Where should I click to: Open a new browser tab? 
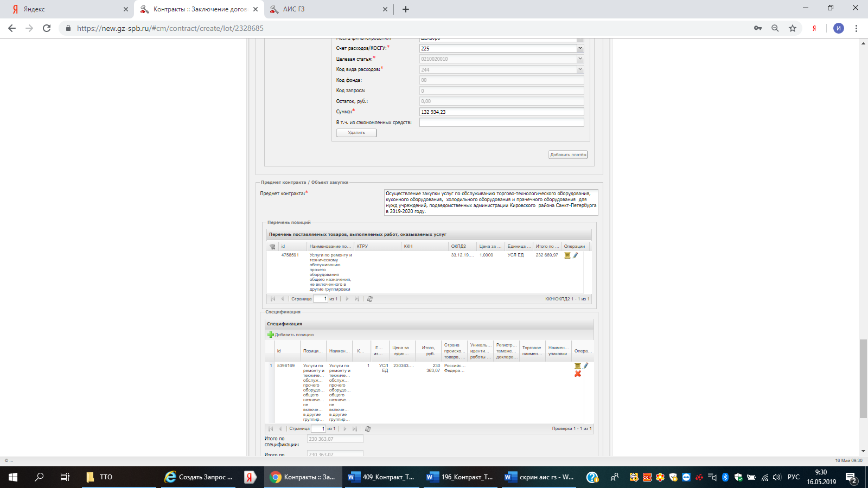coord(406,9)
